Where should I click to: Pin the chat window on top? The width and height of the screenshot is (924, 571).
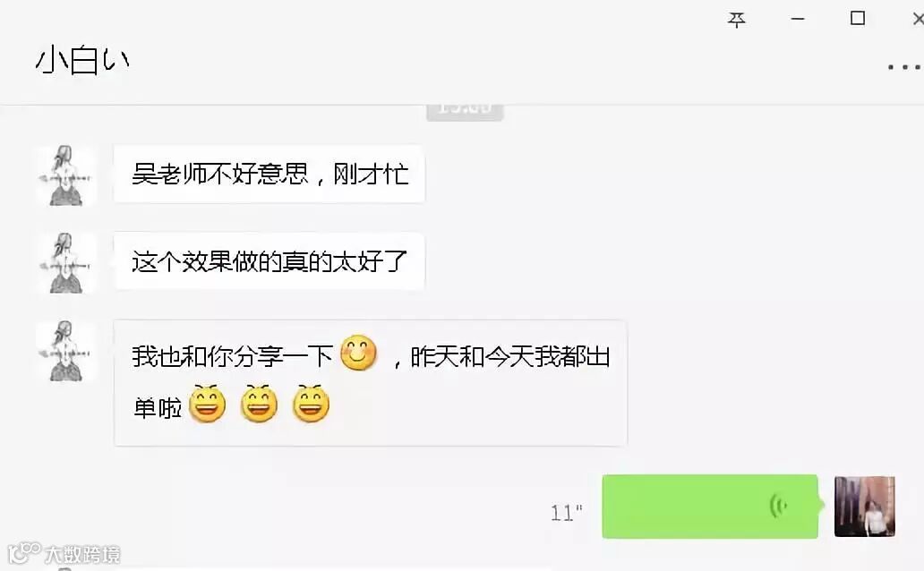pos(736,20)
